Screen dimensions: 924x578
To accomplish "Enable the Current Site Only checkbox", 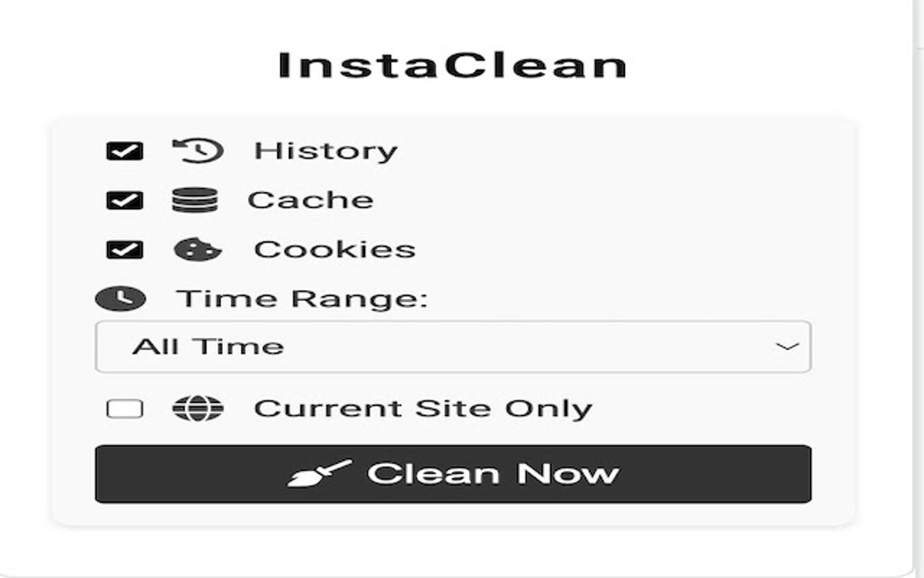I will click(x=124, y=409).
